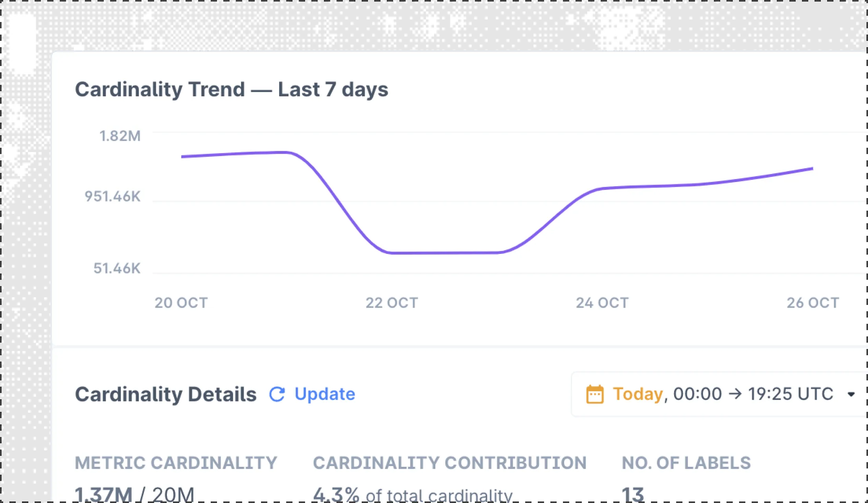Click the orange calendar icon

pyautogui.click(x=595, y=394)
